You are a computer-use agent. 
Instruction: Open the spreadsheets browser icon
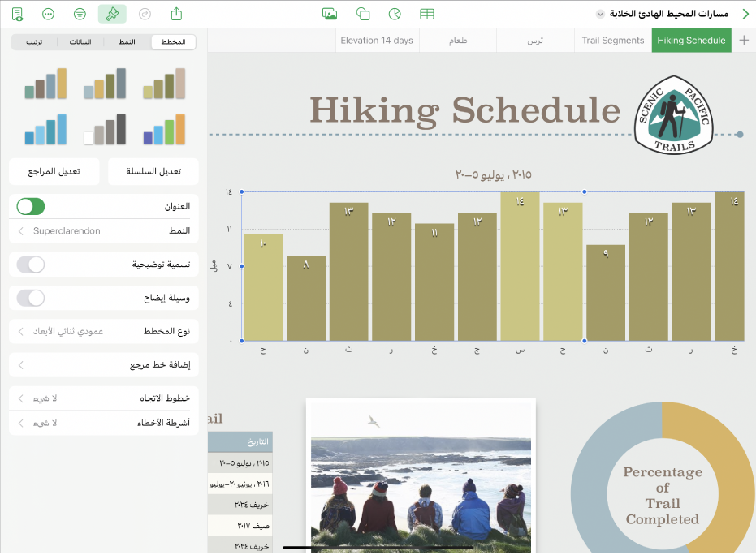tap(17, 15)
